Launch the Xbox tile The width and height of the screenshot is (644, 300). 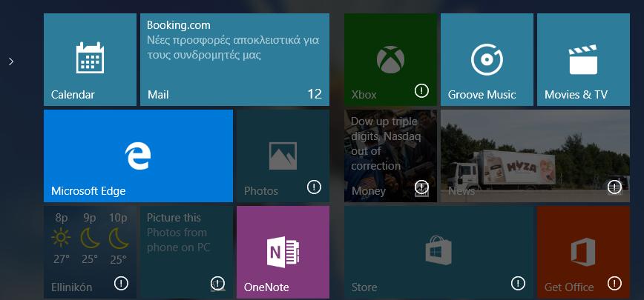point(390,59)
